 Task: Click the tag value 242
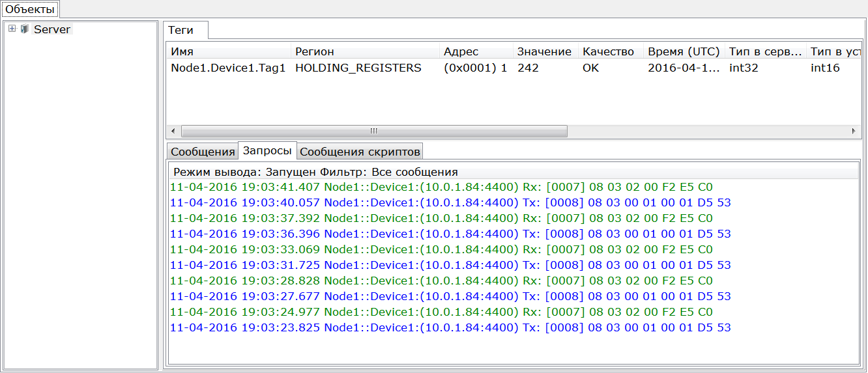tap(528, 68)
